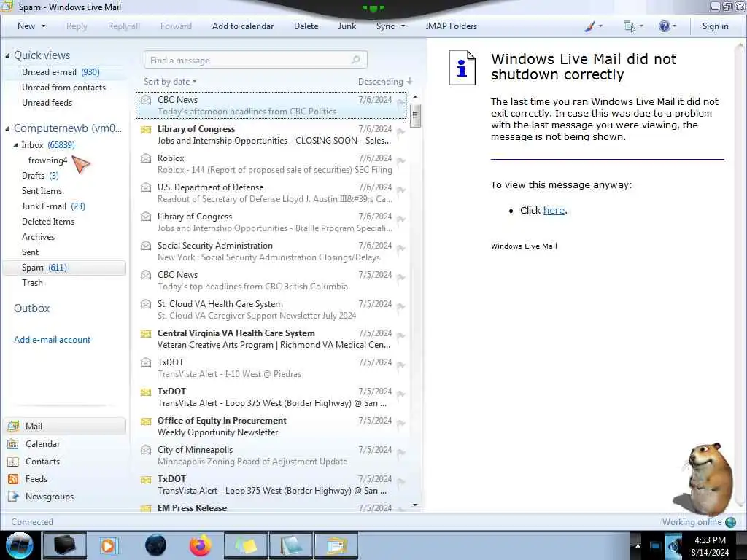747x560 pixels.
Task: Open the frowning4 subfolder
Action: (x=47, y=160)
